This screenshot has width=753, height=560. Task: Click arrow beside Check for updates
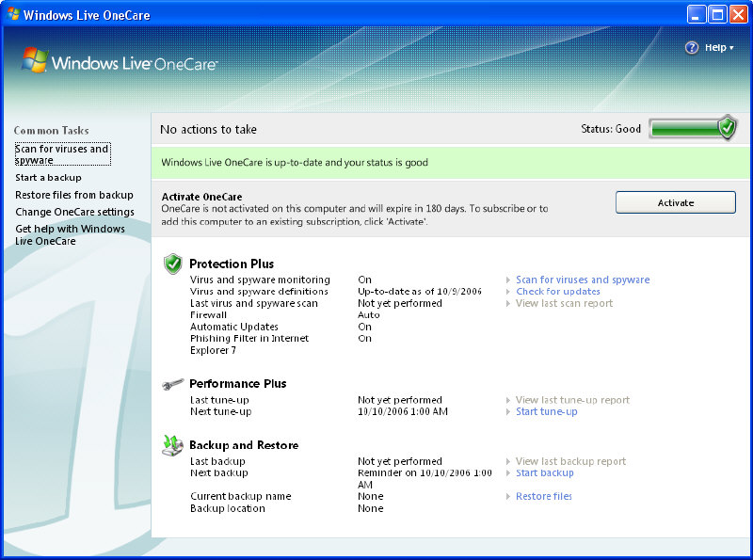(508, 292)
